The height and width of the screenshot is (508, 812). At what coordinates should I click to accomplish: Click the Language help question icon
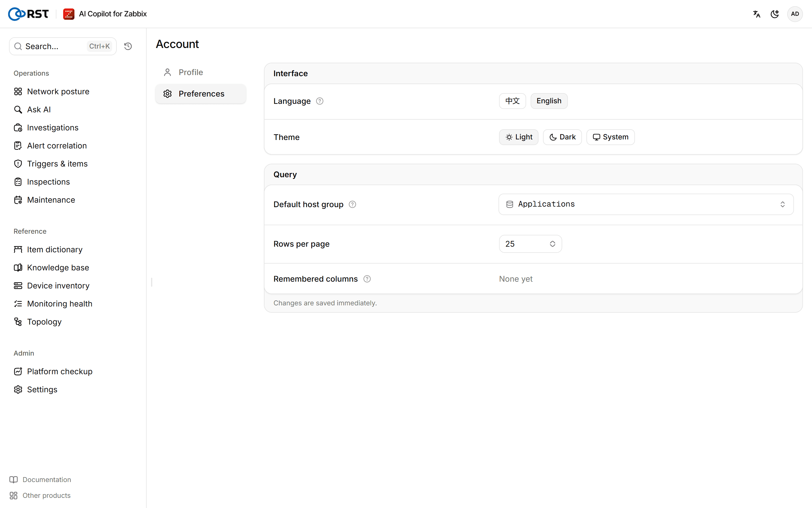320,101
